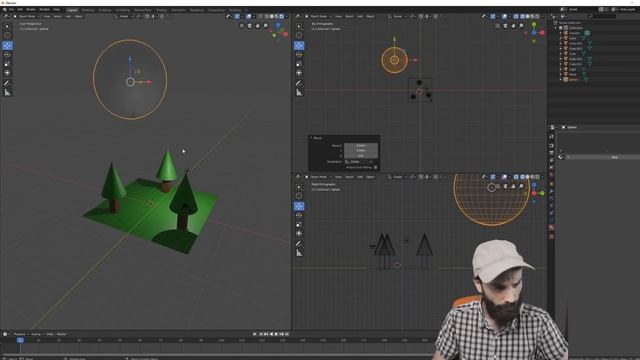Toggle X-ray in the right orthographic viewport header
Image resolution: width=640 pixels, height=360 pixels.
(516, 177)
